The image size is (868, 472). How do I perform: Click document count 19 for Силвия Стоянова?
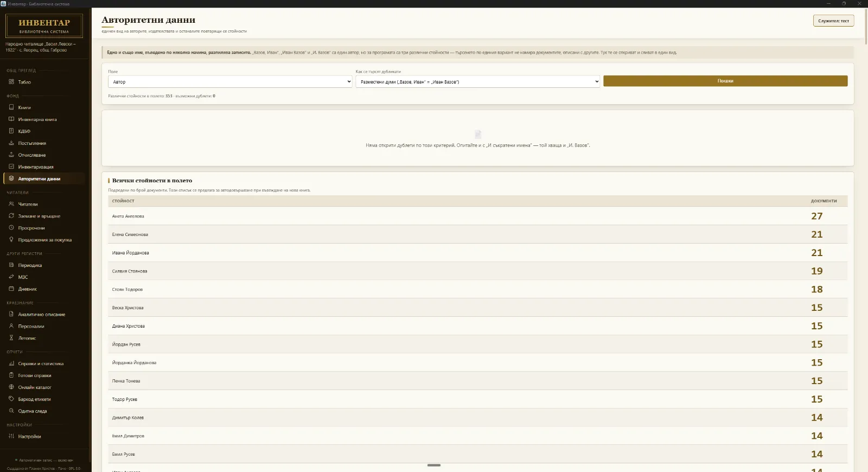[817, 271]
